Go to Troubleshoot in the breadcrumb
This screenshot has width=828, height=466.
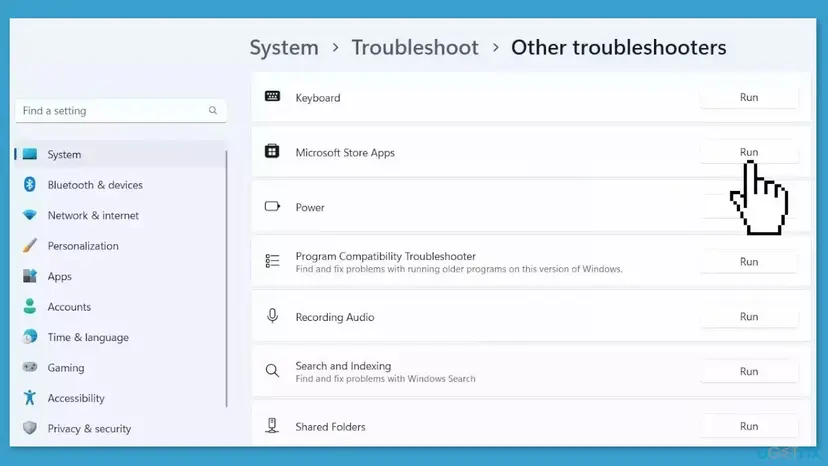click(415, 48)
